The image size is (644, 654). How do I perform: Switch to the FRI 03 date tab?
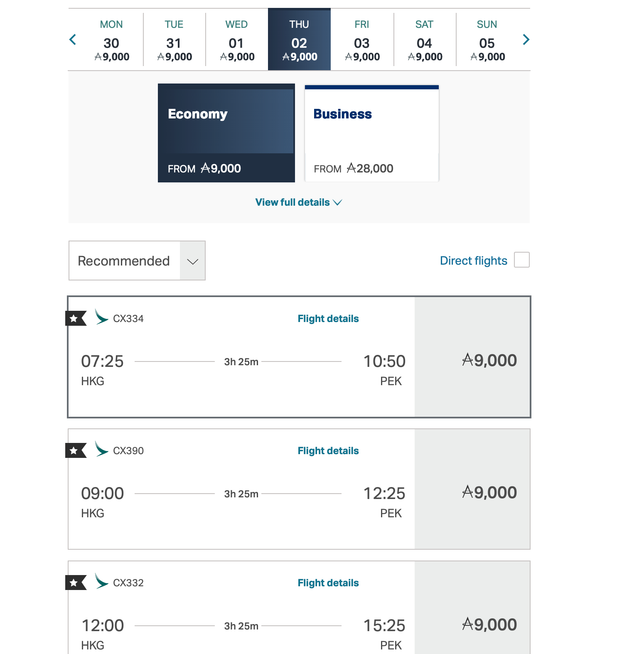(x=361, y=39)
